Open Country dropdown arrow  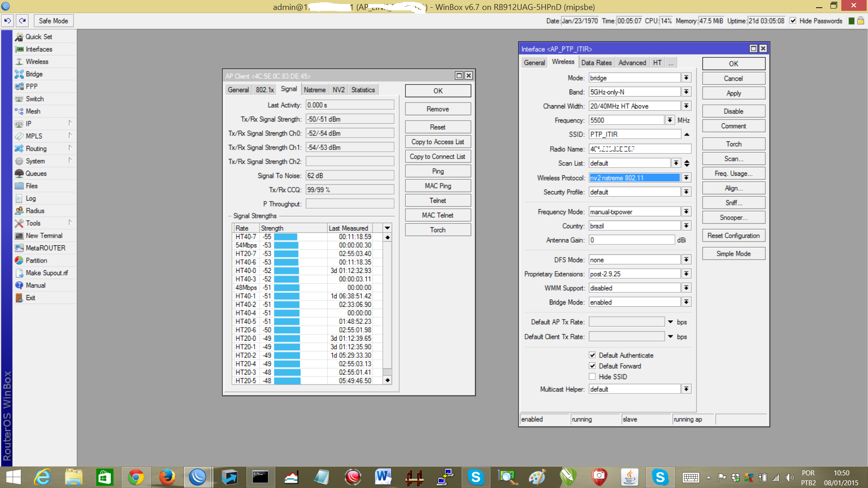tap(686, 225)
